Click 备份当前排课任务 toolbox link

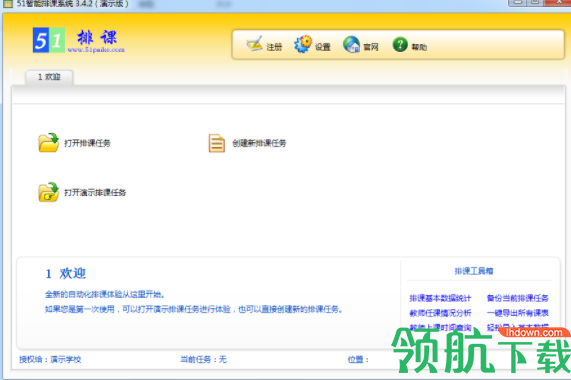tap(517, 298)
